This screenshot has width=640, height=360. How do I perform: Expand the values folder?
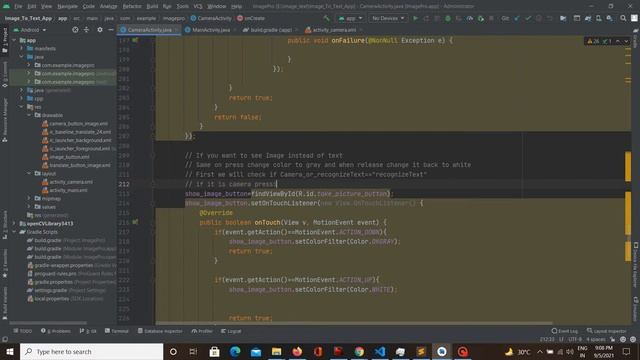click(29, 207)
